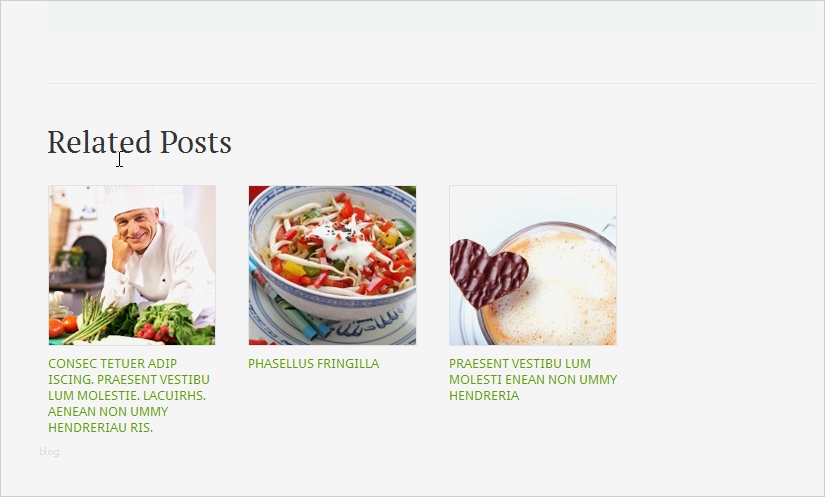Click the word Related in the heading
The width and height of the screenshot is (825, 497).
(99, 142)
